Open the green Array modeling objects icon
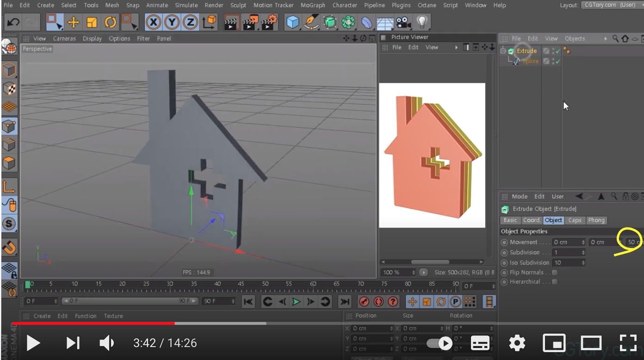Image resolution: width=644 pixels, height=360 pixels. tap(347, 22)
